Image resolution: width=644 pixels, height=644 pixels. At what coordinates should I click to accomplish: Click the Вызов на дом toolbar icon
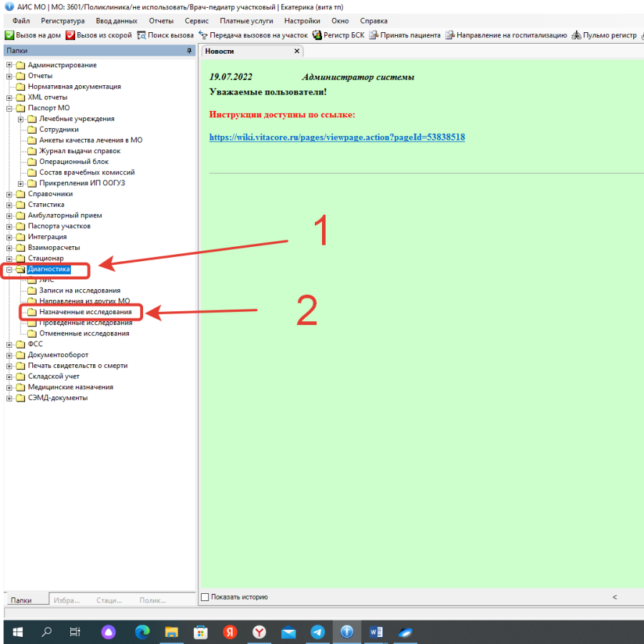9,35
